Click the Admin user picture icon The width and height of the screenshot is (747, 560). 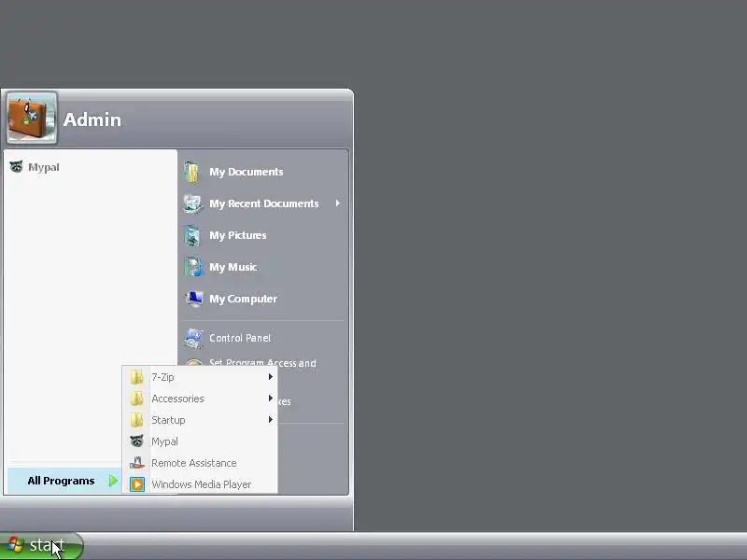coord(32,119)
